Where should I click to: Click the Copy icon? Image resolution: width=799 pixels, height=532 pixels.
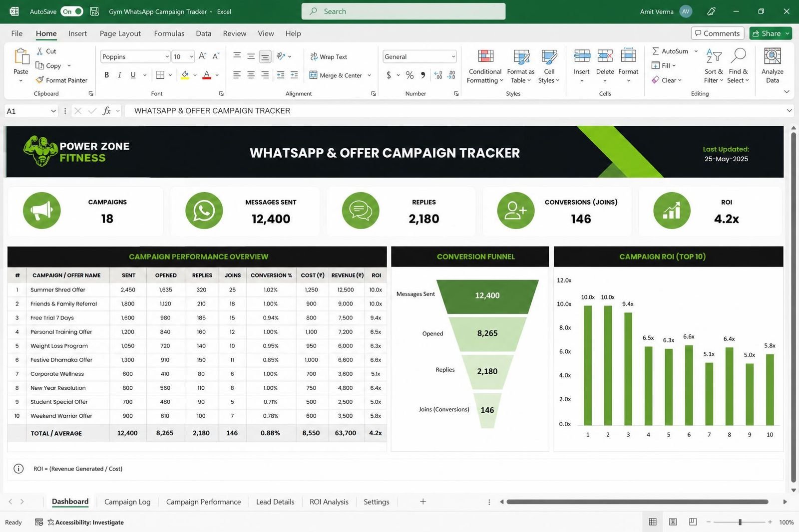click(40, 65)
